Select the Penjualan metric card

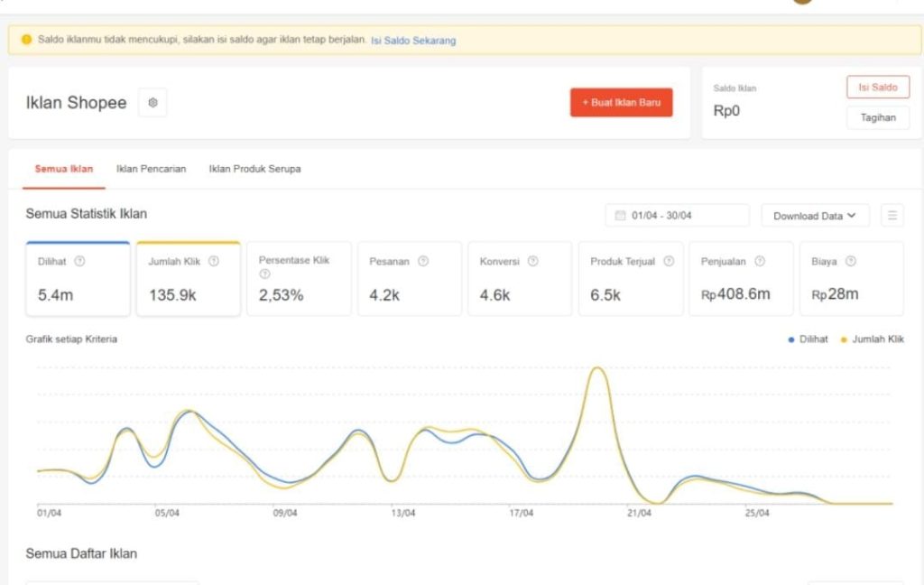tap(741, 278)
